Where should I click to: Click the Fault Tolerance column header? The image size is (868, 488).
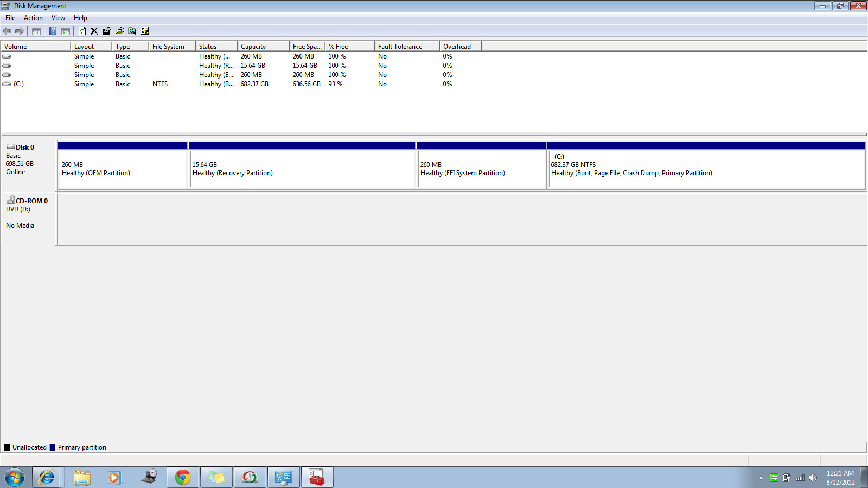coord(407,47)
